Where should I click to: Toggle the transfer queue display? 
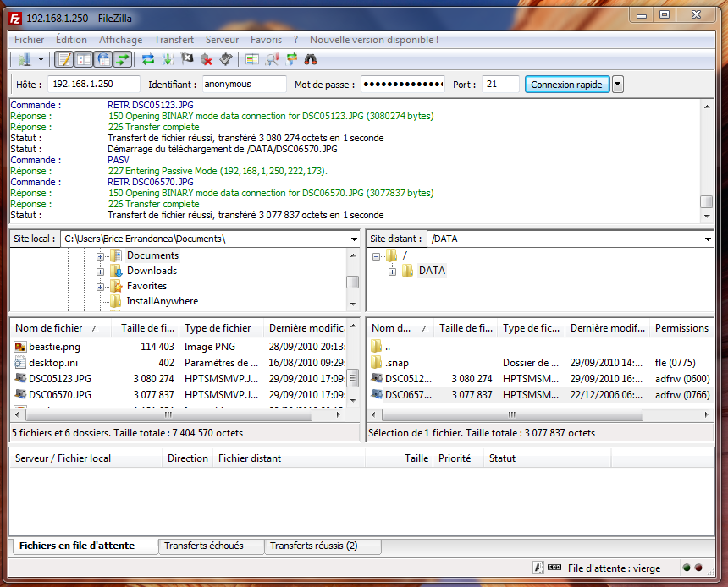coord(124,59)
